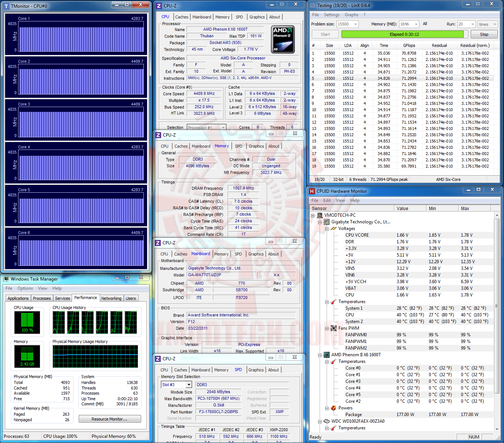Open the Options menu in Task Manager

pyautogui.click(x=25, y=288)
